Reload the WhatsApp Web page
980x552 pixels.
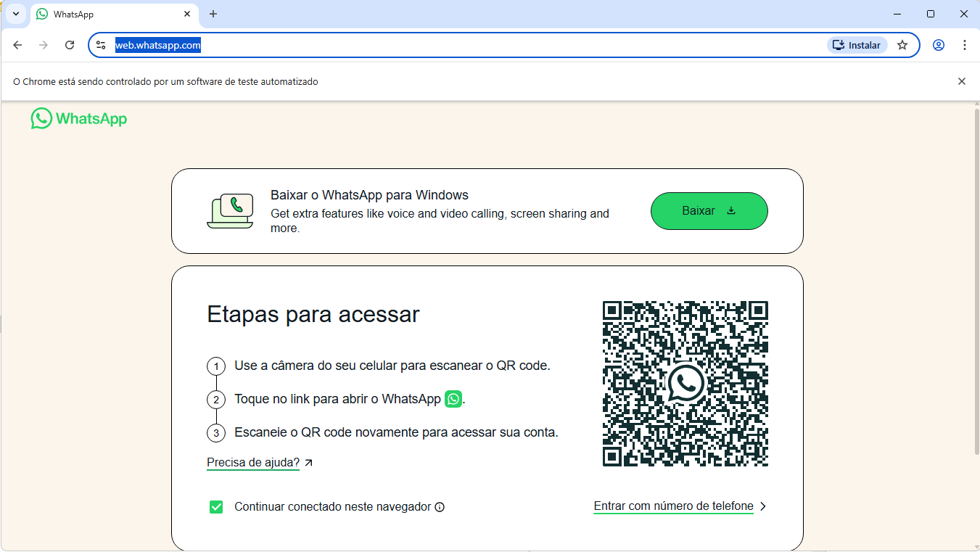pos(70,45)
